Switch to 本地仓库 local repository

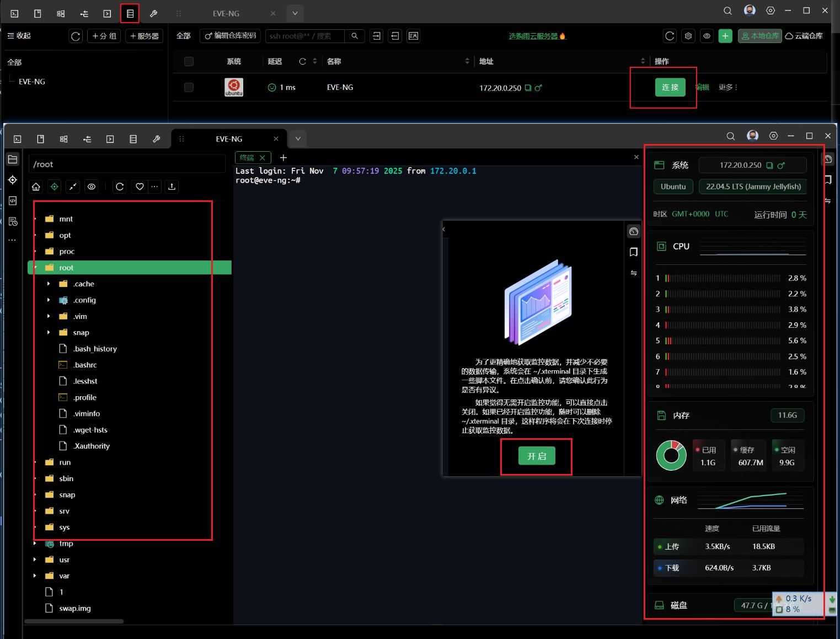tap(759, 36)
